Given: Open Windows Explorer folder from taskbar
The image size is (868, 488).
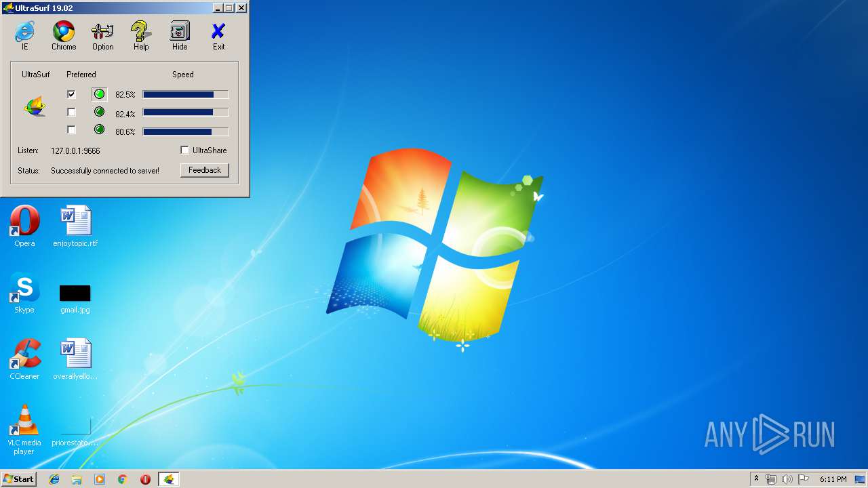Looking at the screenshot, I should (x=77, y=479).
